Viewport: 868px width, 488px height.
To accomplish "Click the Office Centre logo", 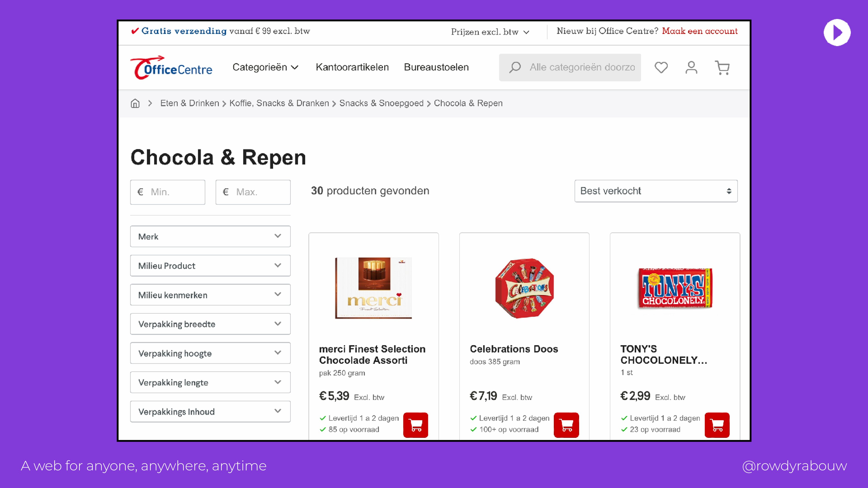I will pos(172,68).
